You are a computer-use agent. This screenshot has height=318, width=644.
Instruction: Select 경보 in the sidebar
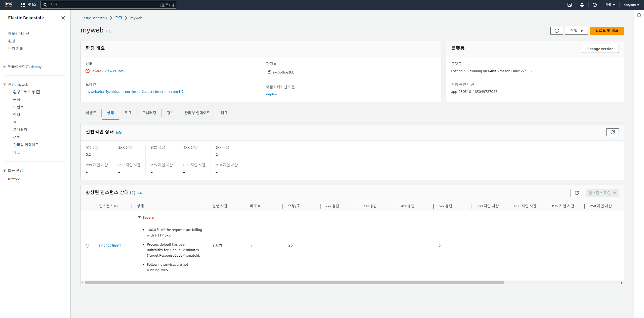click(17, 137)
